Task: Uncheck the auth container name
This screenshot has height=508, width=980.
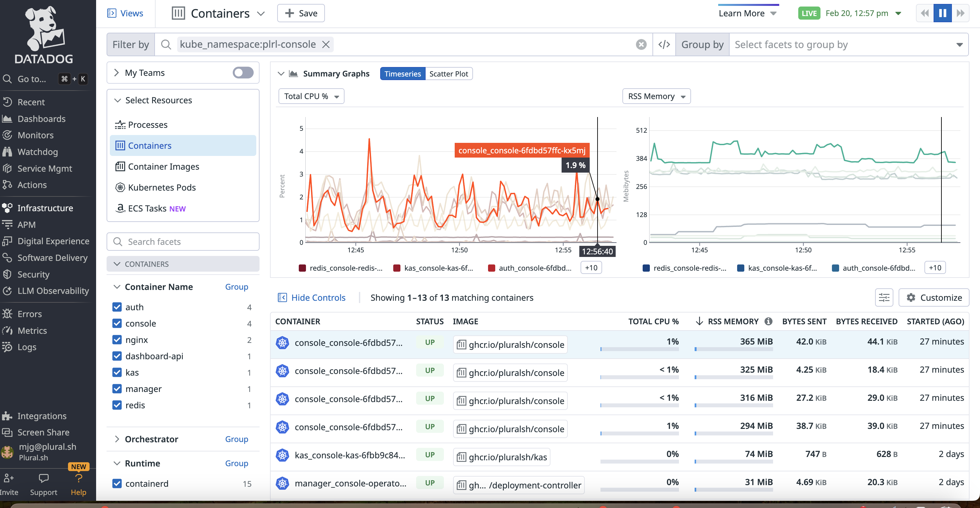Action: tap(117, 307)
